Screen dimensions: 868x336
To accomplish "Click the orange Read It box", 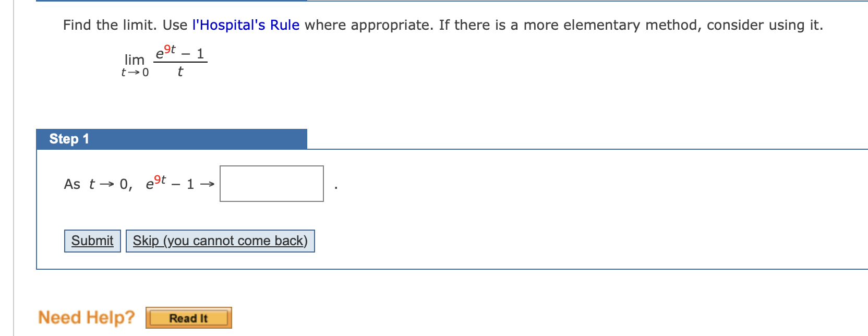I will coord(188,318).
